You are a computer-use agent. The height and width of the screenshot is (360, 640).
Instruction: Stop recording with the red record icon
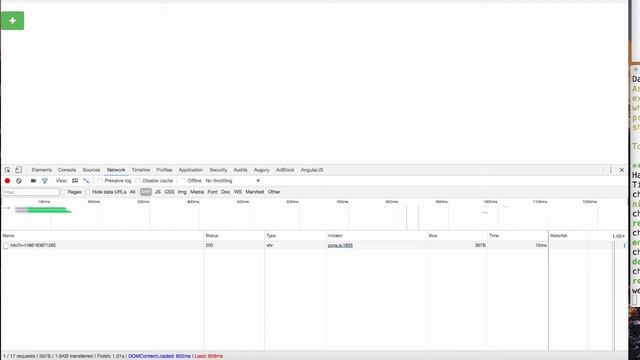point(7,180)
